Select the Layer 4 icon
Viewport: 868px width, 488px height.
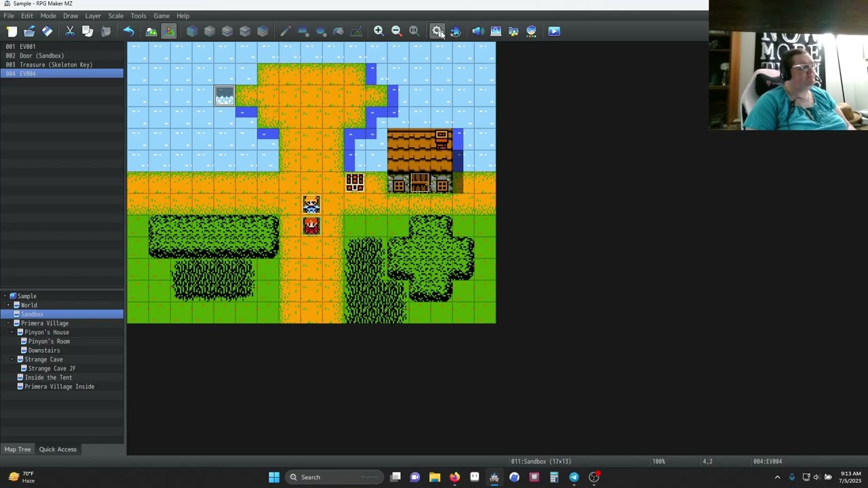pyautogui.click(x=262, y=31)
